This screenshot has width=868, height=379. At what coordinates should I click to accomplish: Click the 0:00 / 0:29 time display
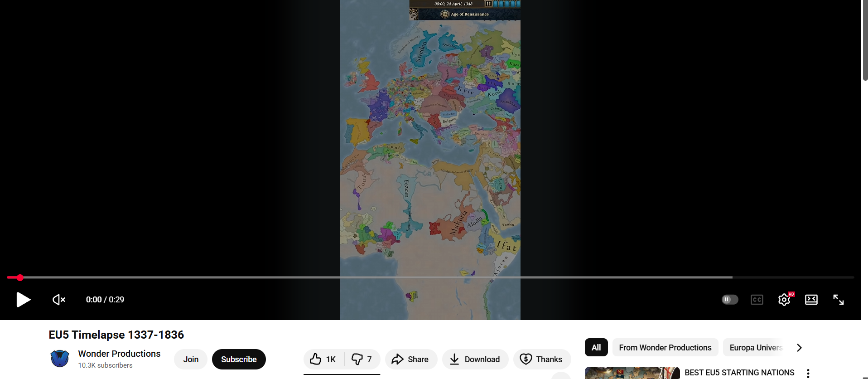point(105,300)
